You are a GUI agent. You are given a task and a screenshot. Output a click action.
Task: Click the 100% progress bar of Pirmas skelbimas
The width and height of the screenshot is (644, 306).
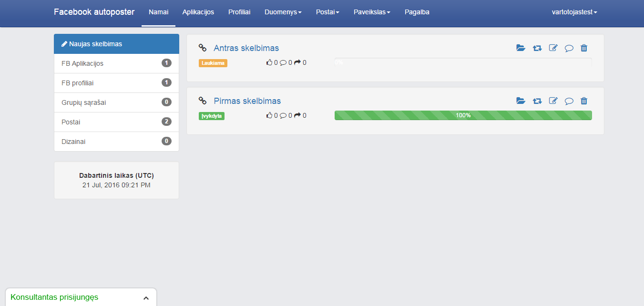click(x=463, y=115)
